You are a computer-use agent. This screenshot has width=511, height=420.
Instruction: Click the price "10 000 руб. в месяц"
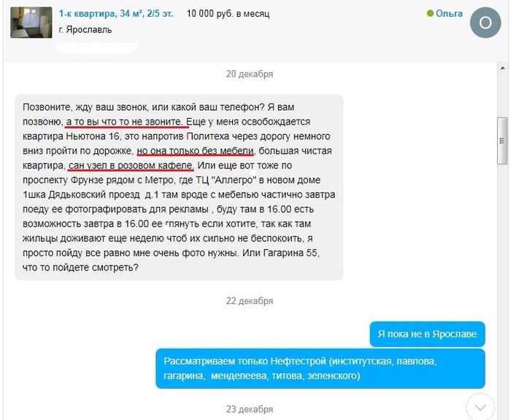tap(228, 14)
